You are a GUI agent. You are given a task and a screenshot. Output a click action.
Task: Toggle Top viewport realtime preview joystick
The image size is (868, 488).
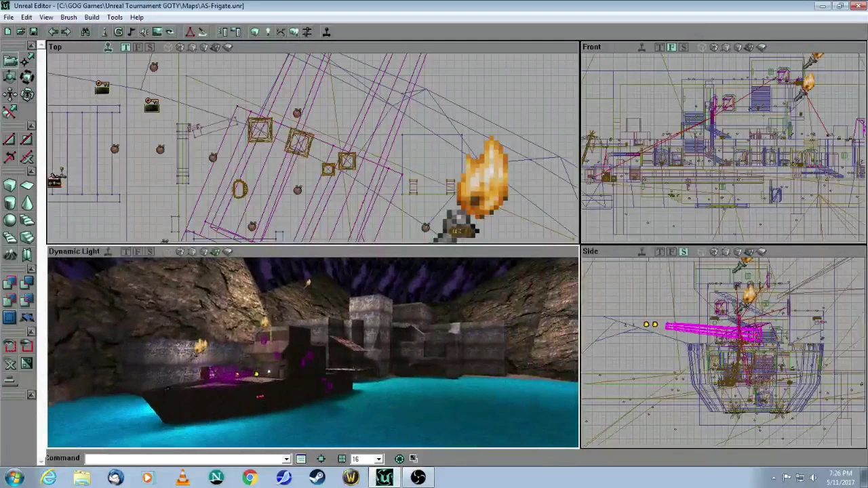tap(108, 47)
